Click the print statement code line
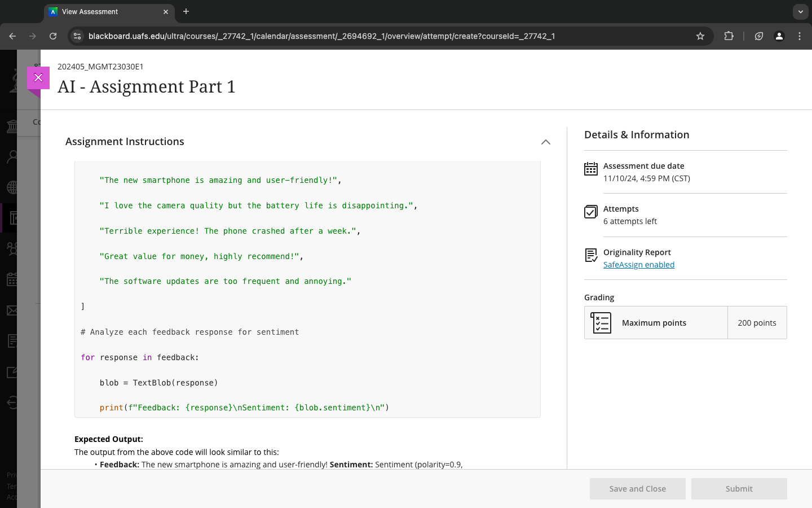Screen dimensions: 812x508 [x=244, y=408]
